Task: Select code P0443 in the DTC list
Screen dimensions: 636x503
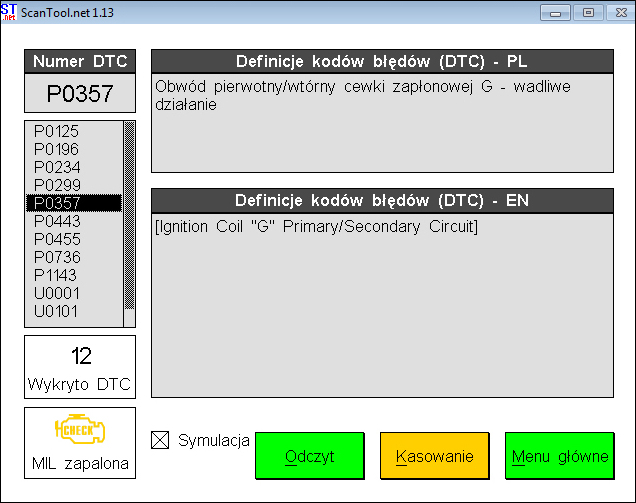Action: pyautogui.click(x=57, y=221)
